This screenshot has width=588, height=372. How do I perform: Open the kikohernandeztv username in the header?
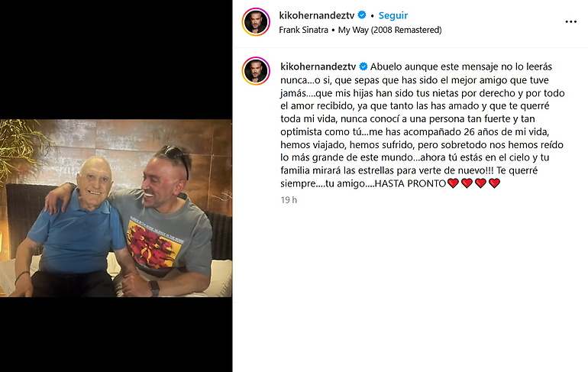(x=317, y=15)
